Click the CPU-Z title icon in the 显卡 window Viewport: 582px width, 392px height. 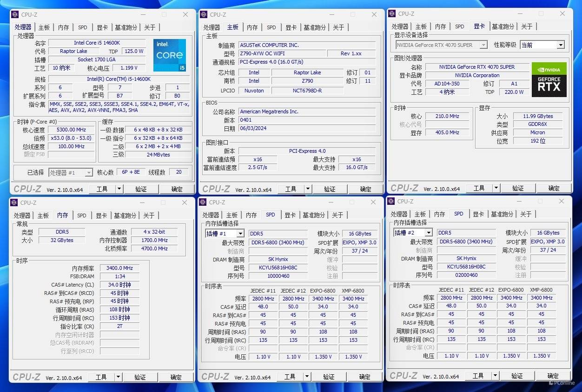(x=392, y=13)
